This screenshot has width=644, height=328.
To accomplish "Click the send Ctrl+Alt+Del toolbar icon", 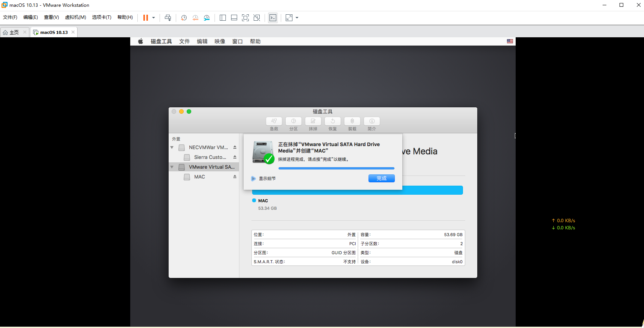I will 168,18.
